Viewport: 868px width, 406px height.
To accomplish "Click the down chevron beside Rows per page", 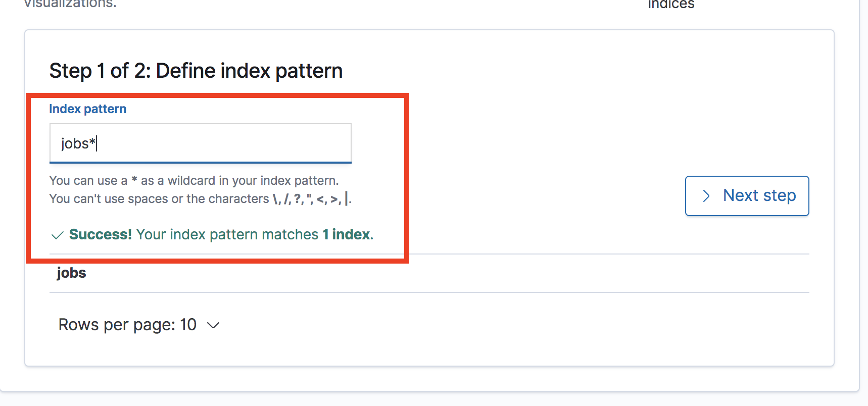I will [213, 325].
